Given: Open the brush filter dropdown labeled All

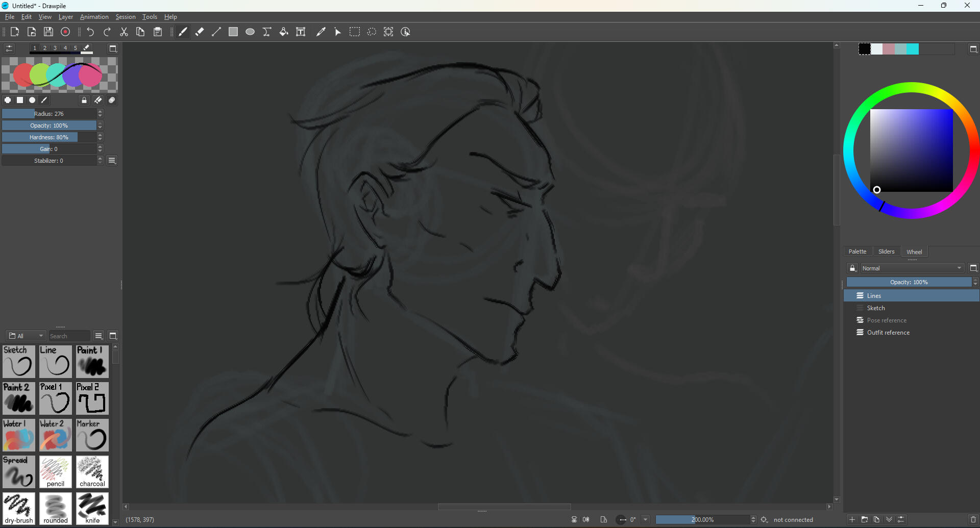Looking at the screenshot, I should click(x=26, y=336).
